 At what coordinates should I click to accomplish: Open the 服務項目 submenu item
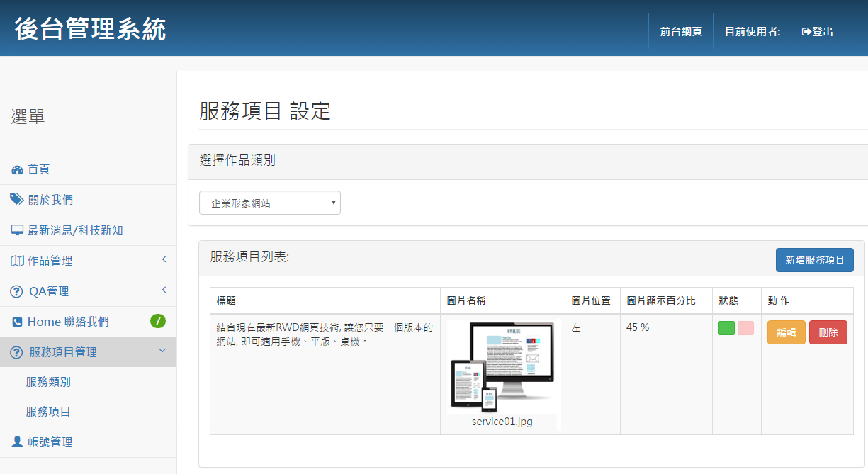[48, 412]
